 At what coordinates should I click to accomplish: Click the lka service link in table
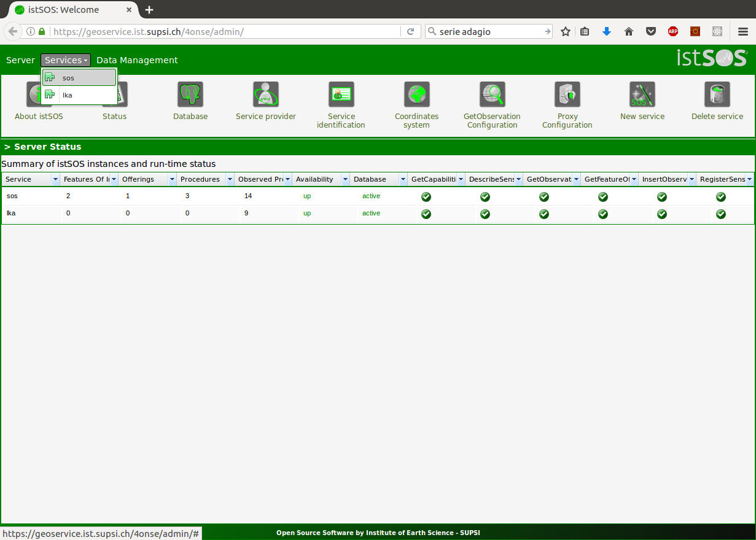point(11,214)
